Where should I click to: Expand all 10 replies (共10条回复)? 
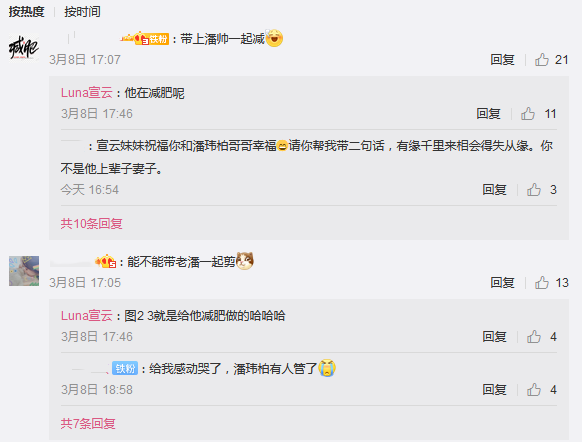pos(92,223)
